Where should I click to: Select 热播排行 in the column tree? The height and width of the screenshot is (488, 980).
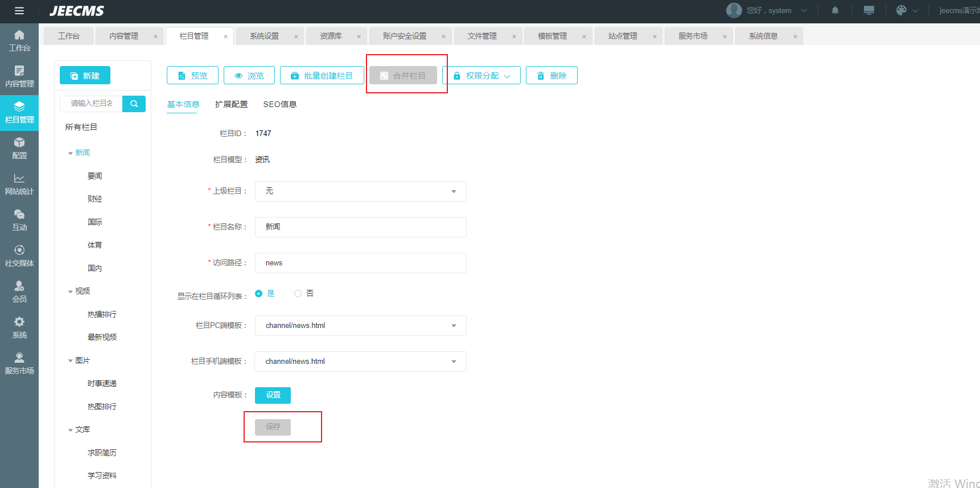tap(102, 315)
